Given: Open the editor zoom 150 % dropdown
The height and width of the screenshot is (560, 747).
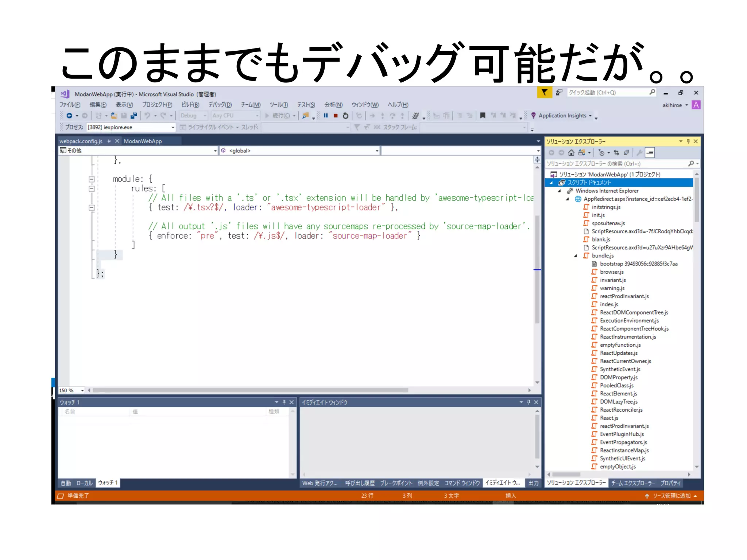Looking at the screenshot, I should (x=82, y=390).
